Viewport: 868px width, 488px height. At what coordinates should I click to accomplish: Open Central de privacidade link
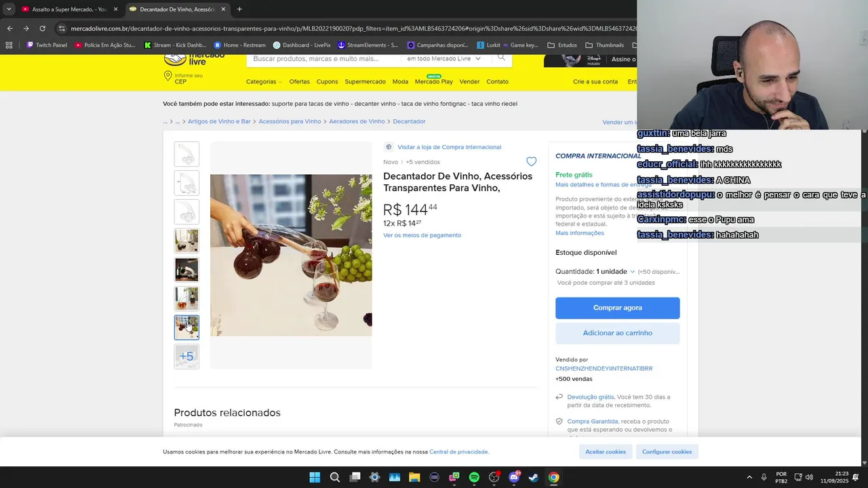click(x=458, y=451)
